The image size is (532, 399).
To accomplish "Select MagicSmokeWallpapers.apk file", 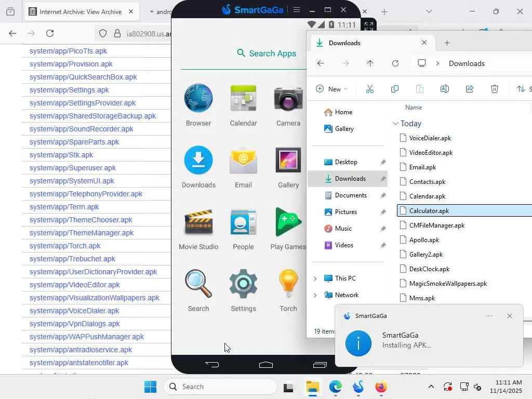I will [x=448, y=284].
